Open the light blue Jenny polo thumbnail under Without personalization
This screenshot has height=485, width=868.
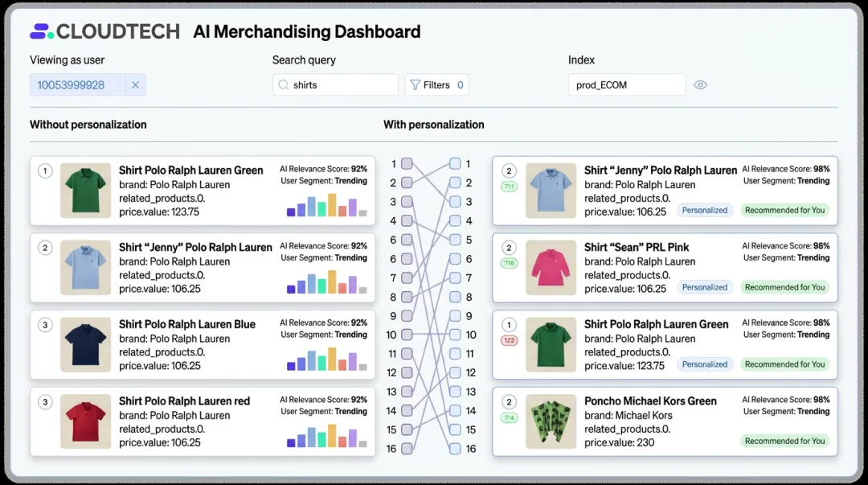pos(85,268)
